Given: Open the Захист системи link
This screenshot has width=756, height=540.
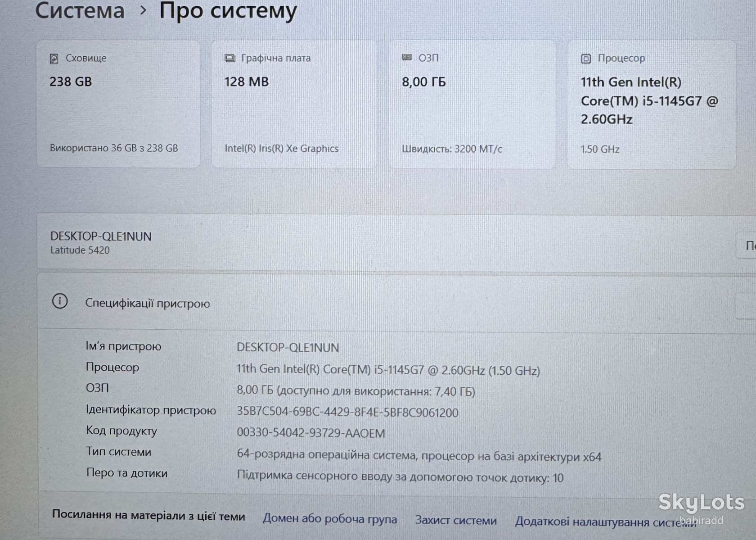Looking at the screenshot, I should [456, 520].
